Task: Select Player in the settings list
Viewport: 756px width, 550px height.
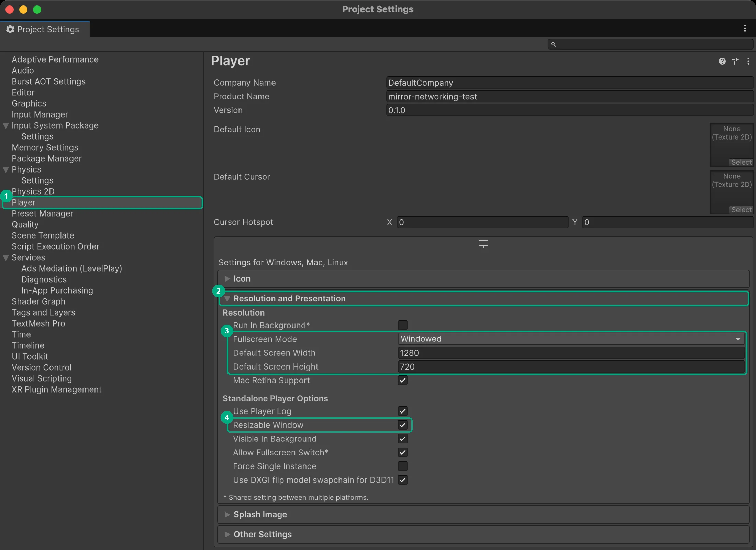Action: [102, 202]
